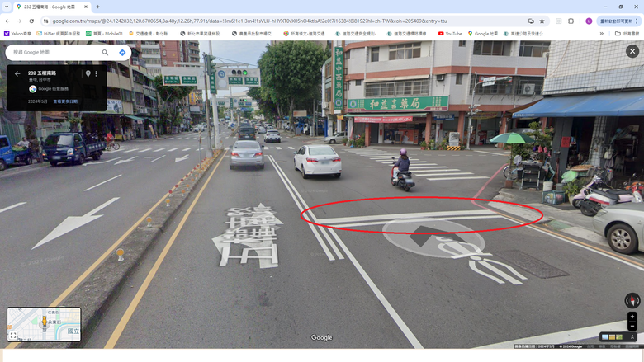Open the YouTube bookmark

(x=450, y=34)
